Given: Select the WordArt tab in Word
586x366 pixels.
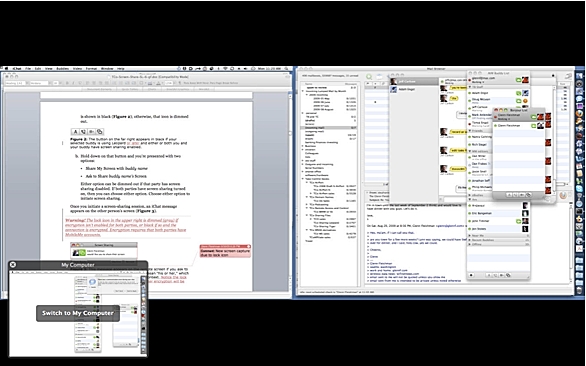Looking at the screenshot, I should point(204,89).
